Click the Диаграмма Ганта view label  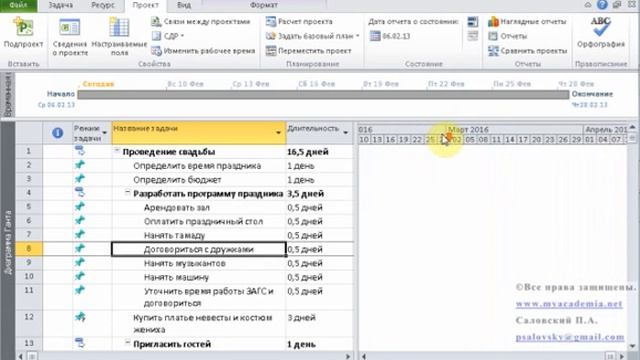coord(8,242)
